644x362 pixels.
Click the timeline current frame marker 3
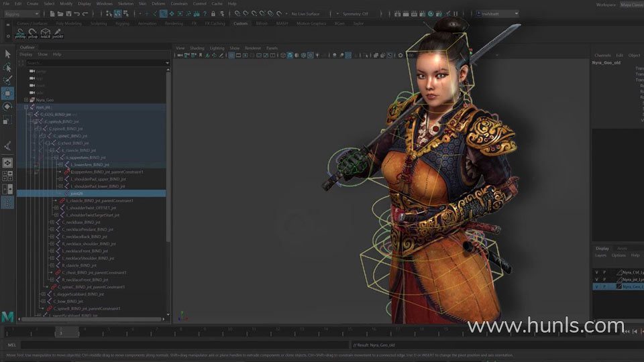pos(67,333)
